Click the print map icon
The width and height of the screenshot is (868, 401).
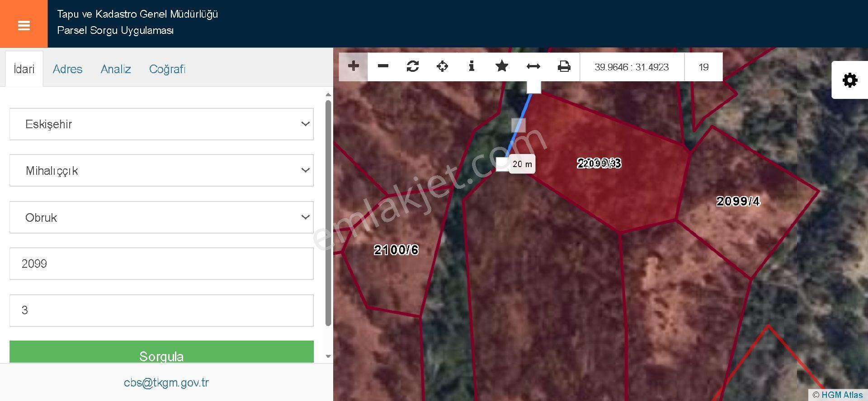564,66
